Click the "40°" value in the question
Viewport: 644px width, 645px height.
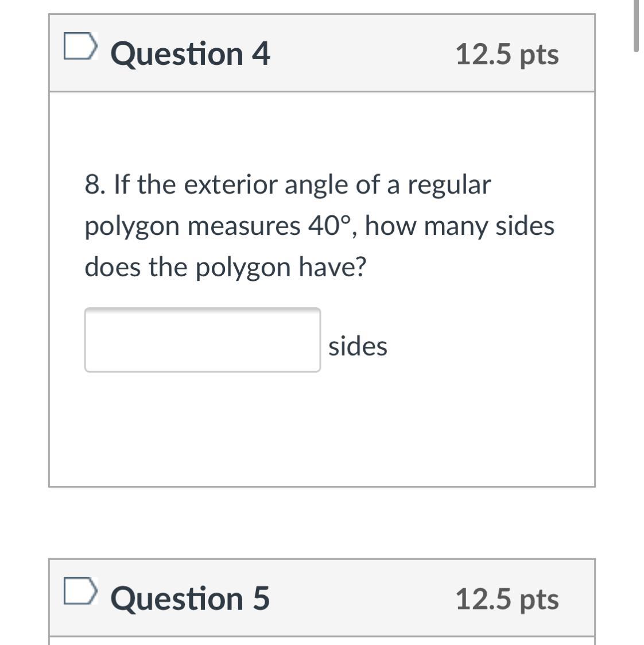click(x=328, y=226)
